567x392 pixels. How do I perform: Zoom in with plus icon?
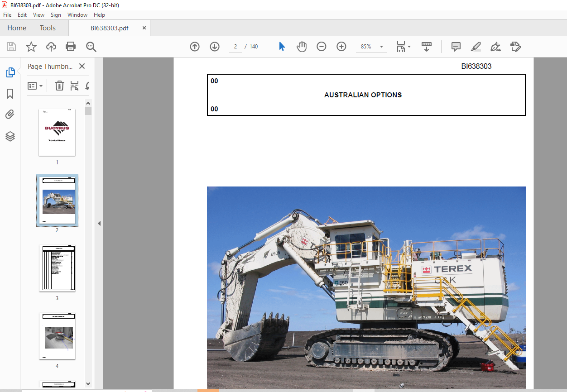coord(341,47)
